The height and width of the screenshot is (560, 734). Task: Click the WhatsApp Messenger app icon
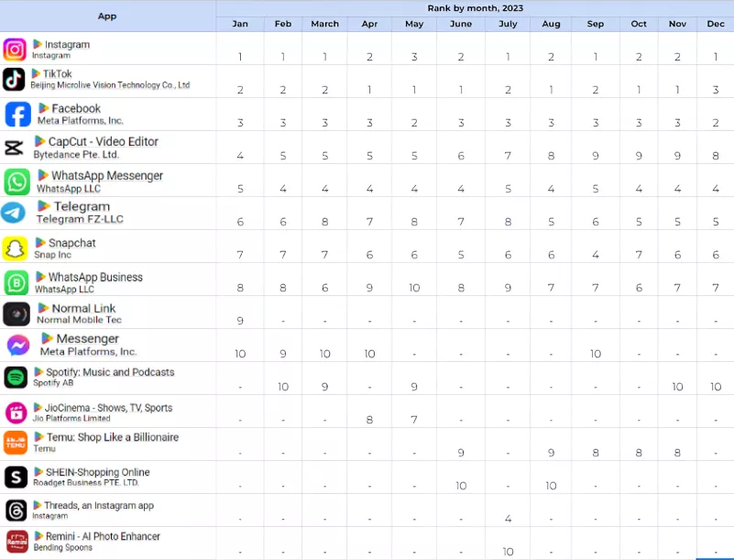click(16, 181)
